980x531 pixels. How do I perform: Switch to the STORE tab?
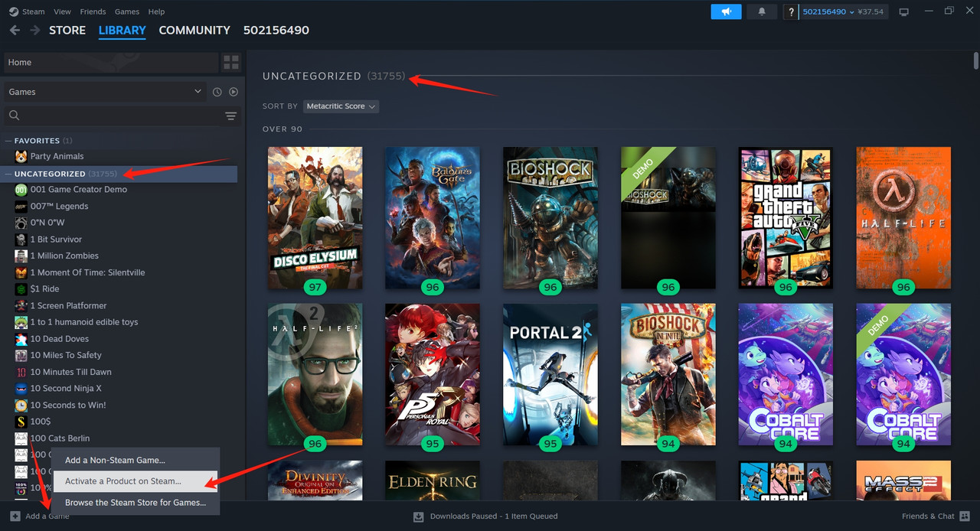coord(67,30)
